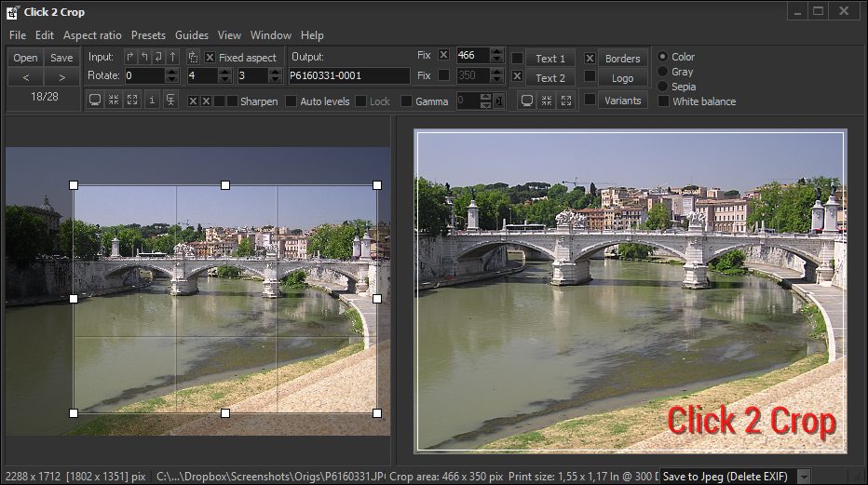Uncheck the checkbox left of Borders

590,58
